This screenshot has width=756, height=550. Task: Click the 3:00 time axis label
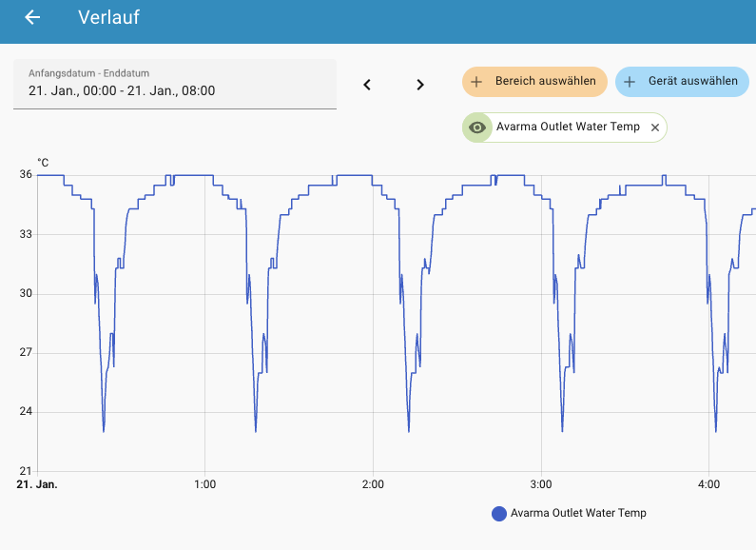(x=540, y=484)
